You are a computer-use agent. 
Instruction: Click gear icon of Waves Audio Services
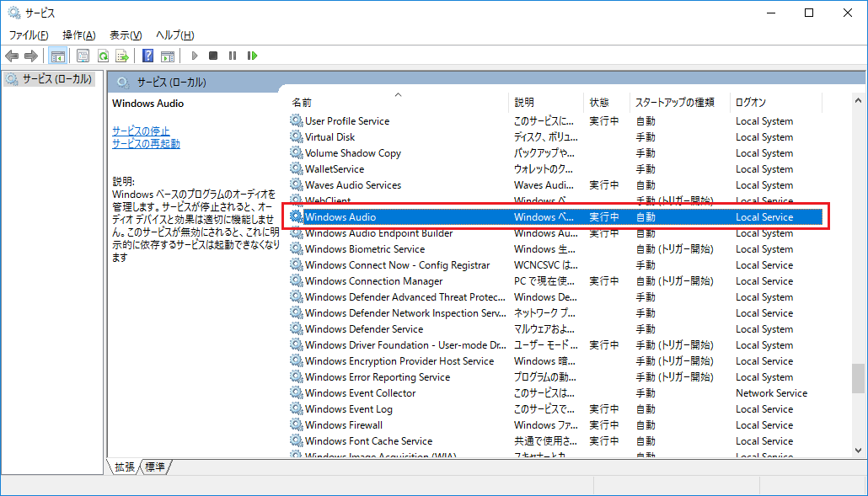(297, 184)
